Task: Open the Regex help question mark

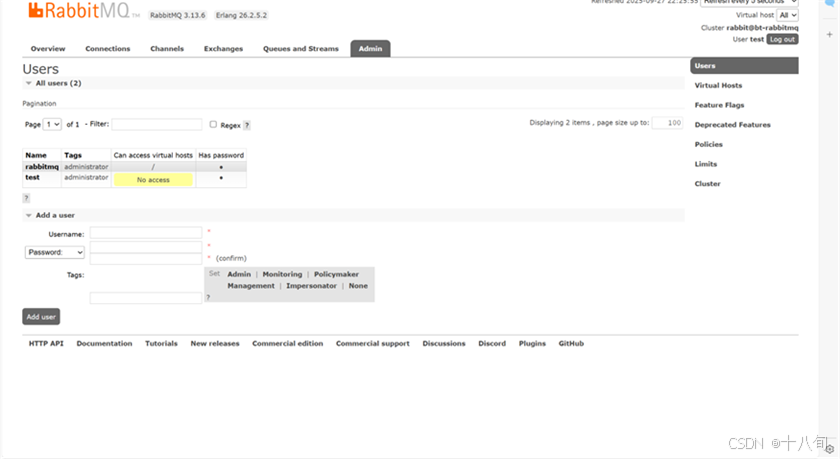Action: click(x=246, y=125)
